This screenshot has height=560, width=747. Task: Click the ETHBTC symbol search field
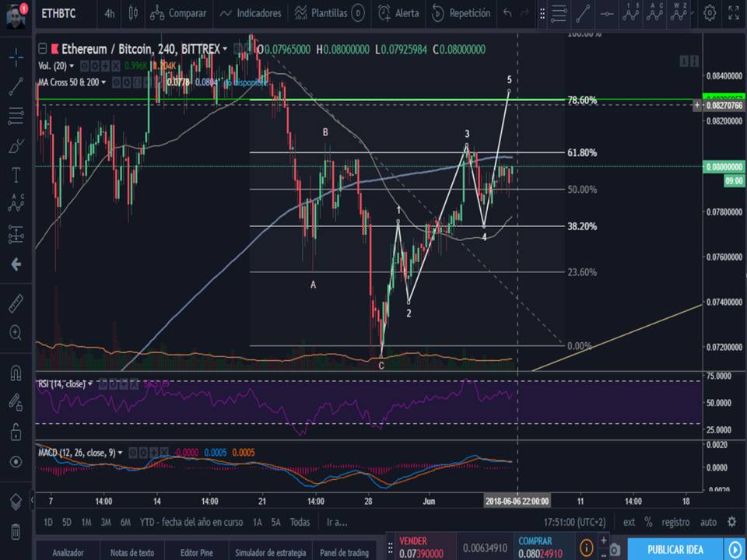pos(58,13)
